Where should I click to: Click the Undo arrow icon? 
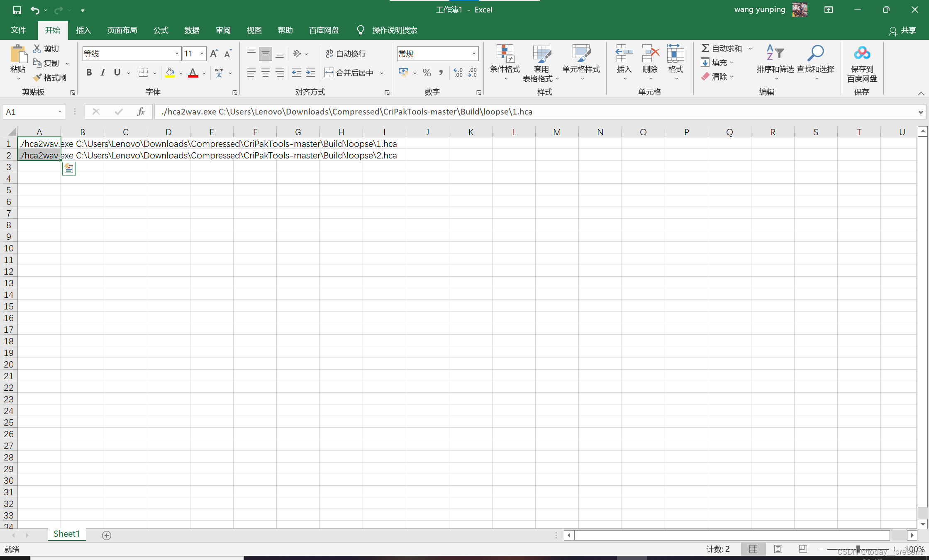35,10
